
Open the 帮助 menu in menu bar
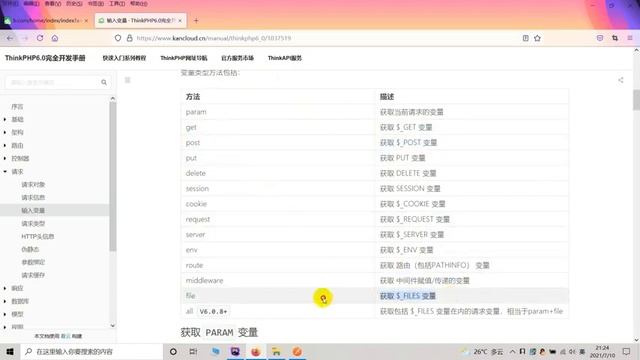138,4
